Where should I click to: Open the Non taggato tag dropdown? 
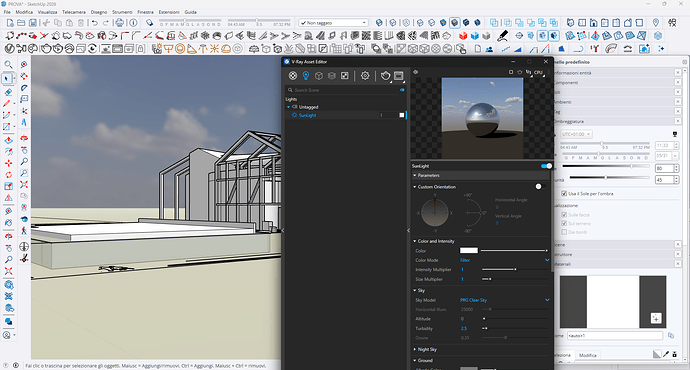pos(333,23)
